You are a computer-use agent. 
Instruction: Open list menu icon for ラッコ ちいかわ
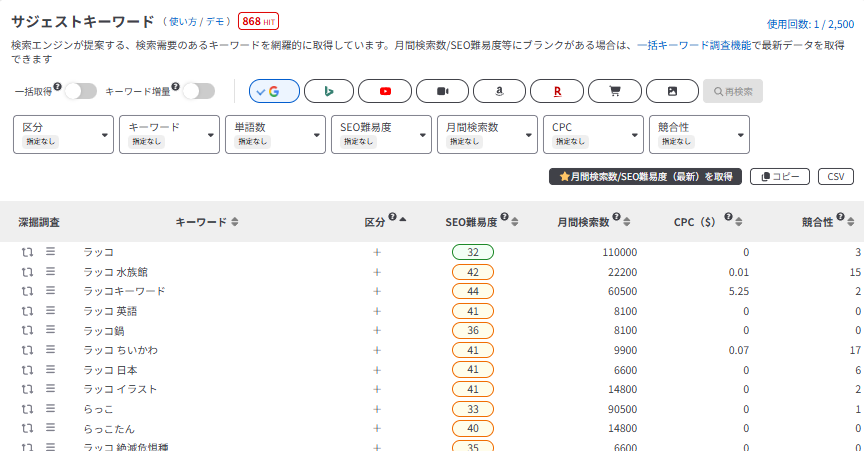[x=50, y=350]
